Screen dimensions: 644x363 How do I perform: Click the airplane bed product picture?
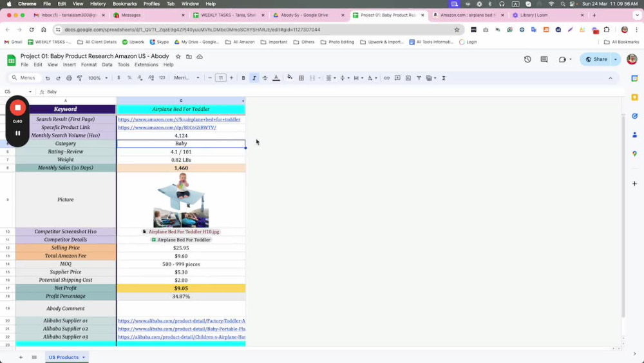point(181,200)
